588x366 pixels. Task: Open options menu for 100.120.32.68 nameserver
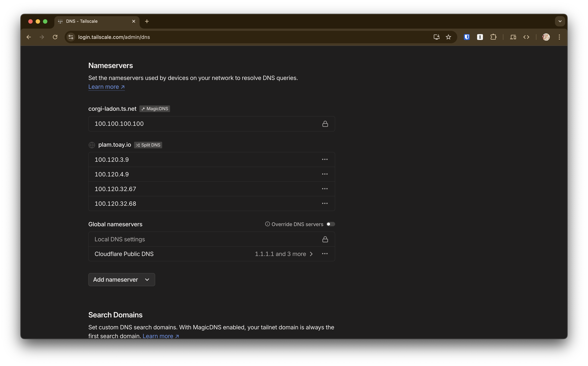(324, 203)
